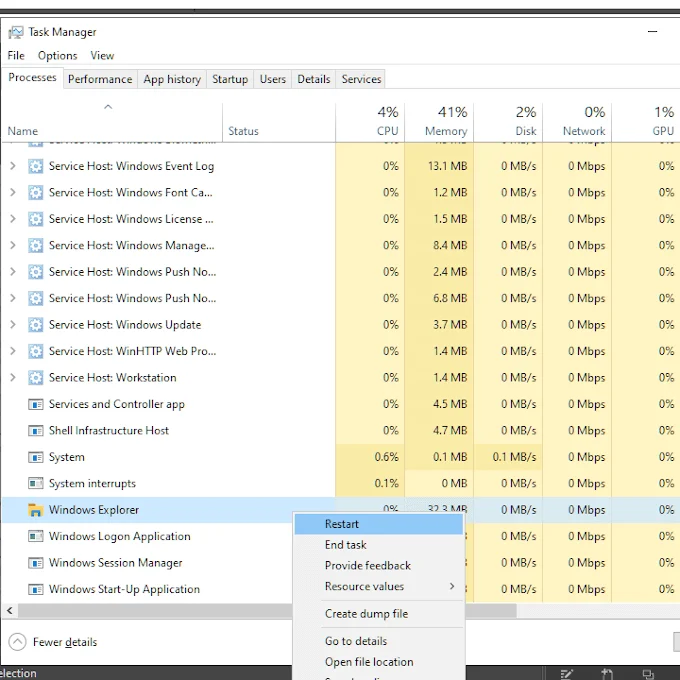The width and height of the screenshot is (680, 680).
Task: Click the Service Host: Windows License gear icon
Action: (36, 219)
